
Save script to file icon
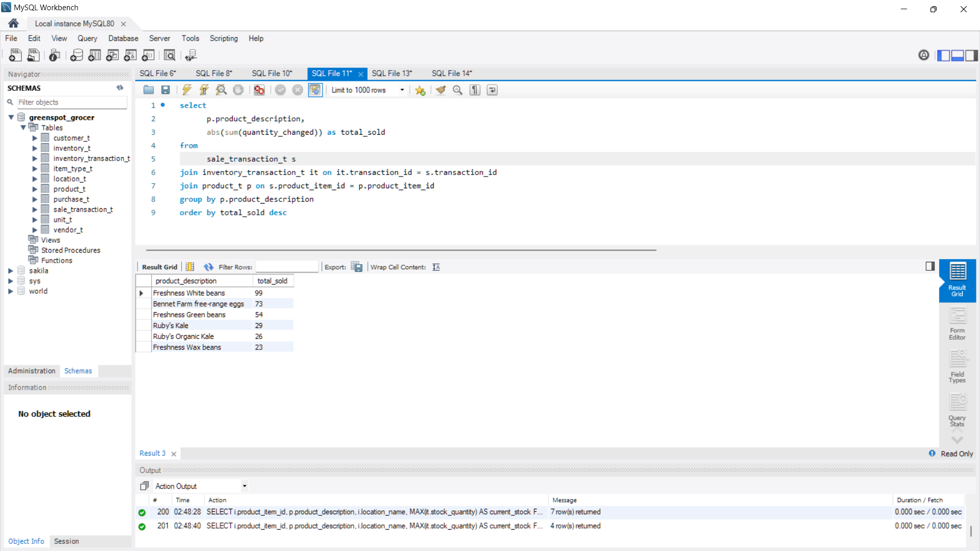(x=165, y=90)
